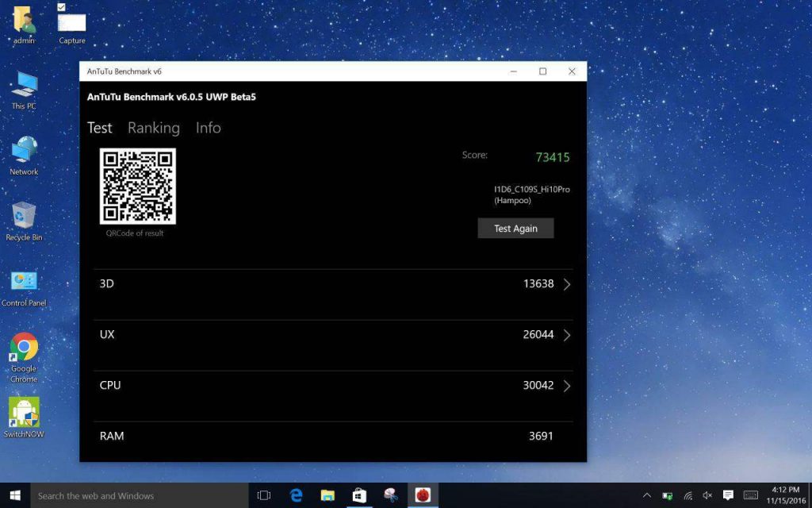Click the 3D score value 13638

538,283
